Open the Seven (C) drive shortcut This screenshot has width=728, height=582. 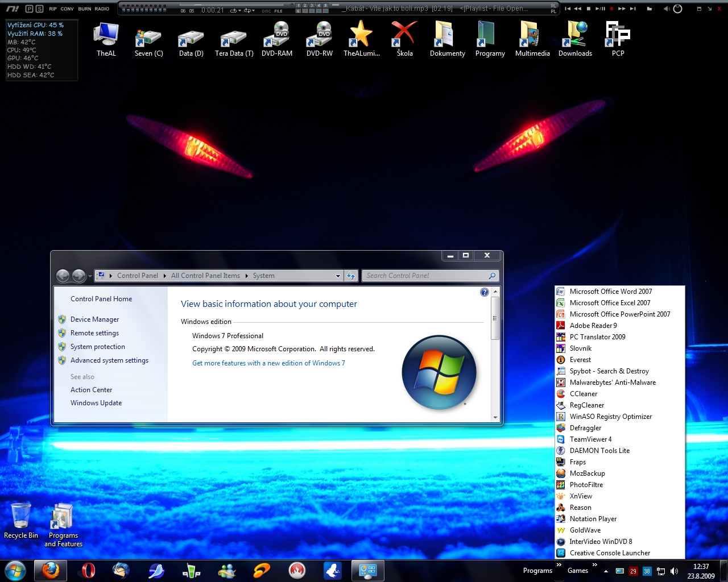148,39
